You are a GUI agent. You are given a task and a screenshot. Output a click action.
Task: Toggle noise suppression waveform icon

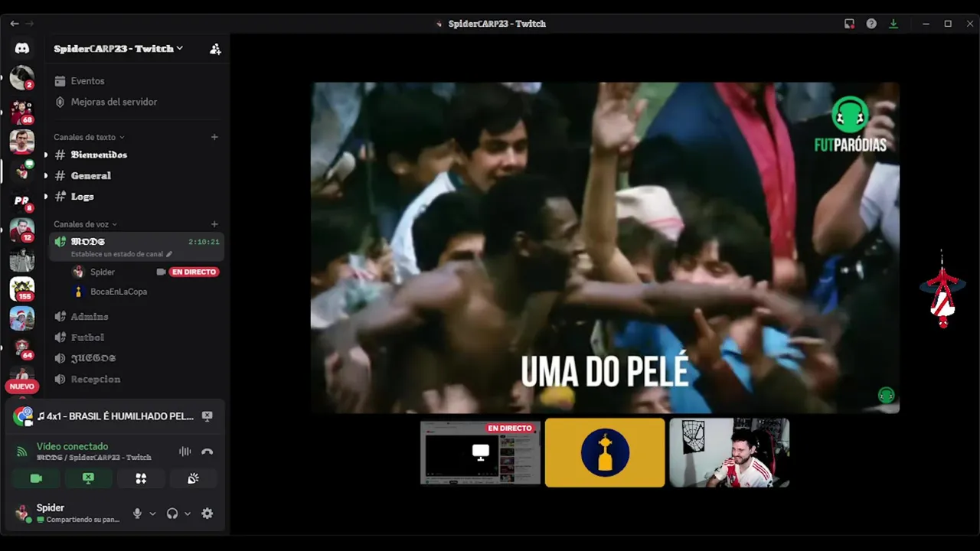[185, 452]
